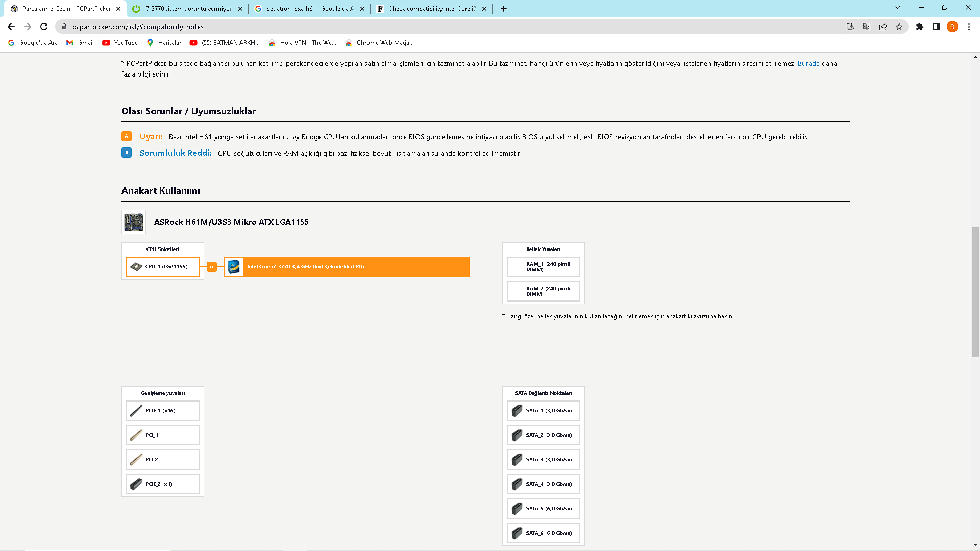Open Chrome three-dot menu

point(969,27)
